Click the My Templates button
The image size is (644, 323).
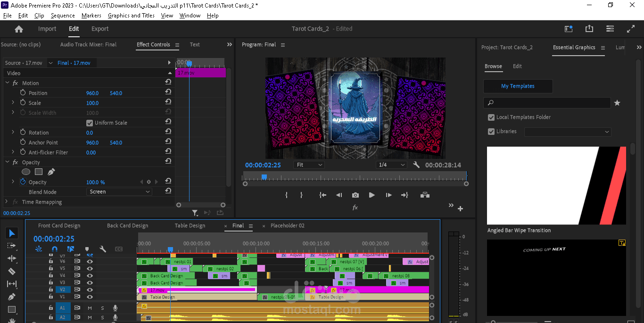[518, 86]
